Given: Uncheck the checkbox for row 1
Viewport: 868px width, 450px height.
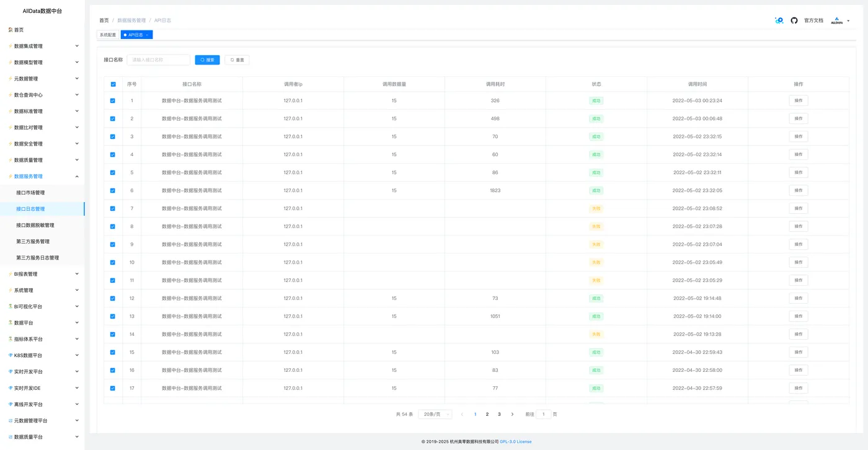Looking at the screenshot, I should [113, 100].
